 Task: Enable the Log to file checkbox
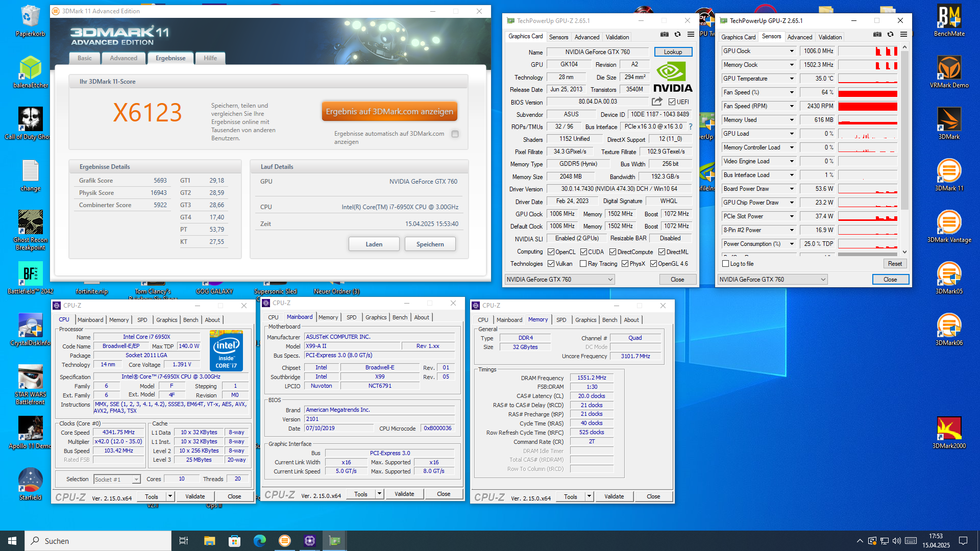(x=725, y=264)
